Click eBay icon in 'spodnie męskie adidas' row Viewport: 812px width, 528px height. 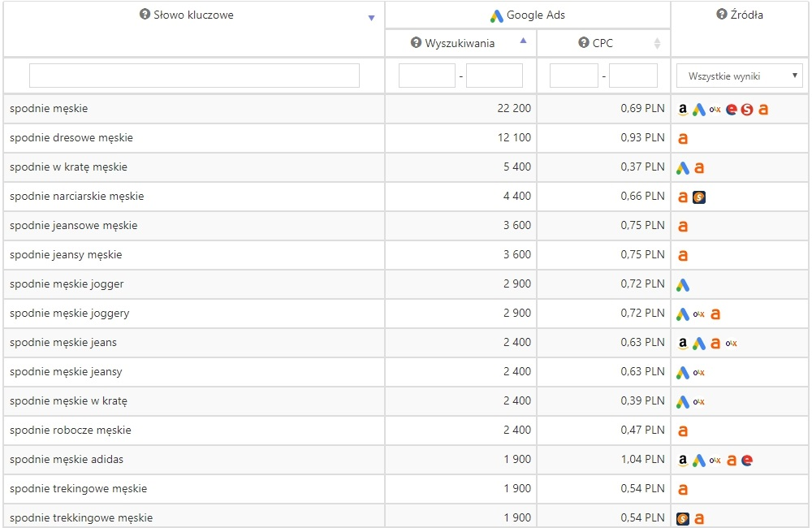point(747,460)
